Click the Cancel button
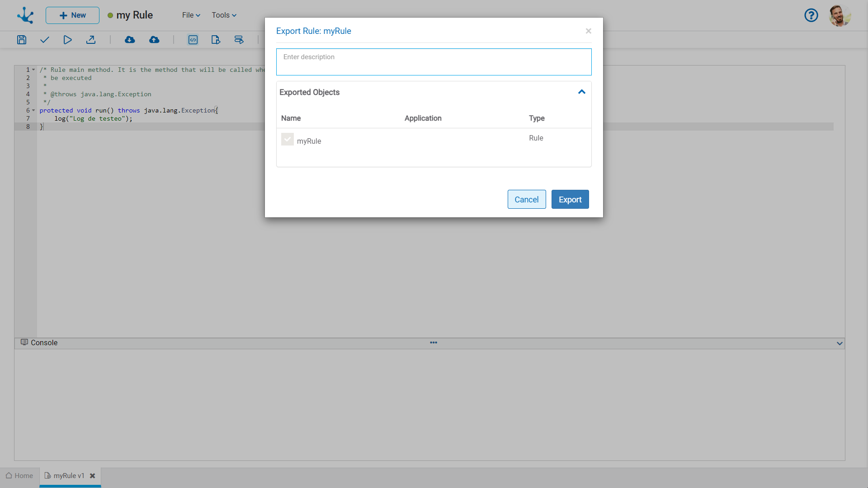The width and height of the screenshot is (868, 488). [x=526, y=199]
